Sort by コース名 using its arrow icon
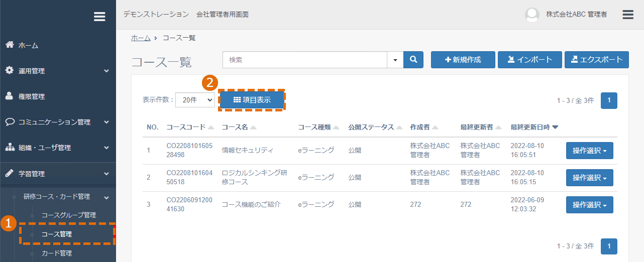The width and height of the screenshot is (644, 262). coord(254,127)
